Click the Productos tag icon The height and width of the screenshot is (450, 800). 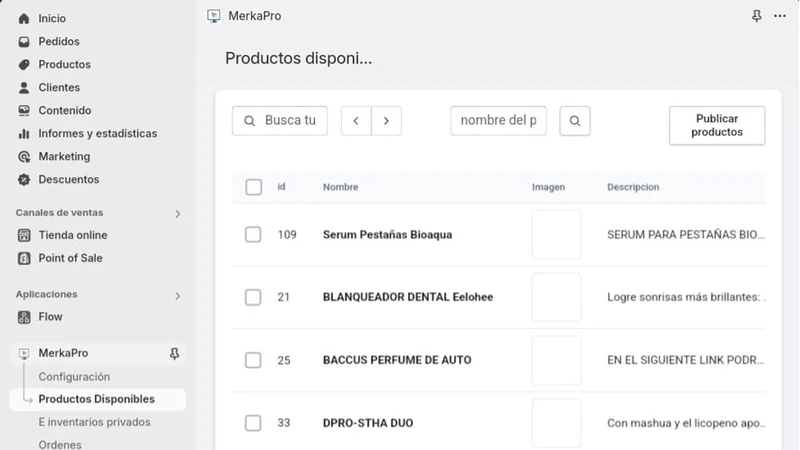(x=24, y=65)
